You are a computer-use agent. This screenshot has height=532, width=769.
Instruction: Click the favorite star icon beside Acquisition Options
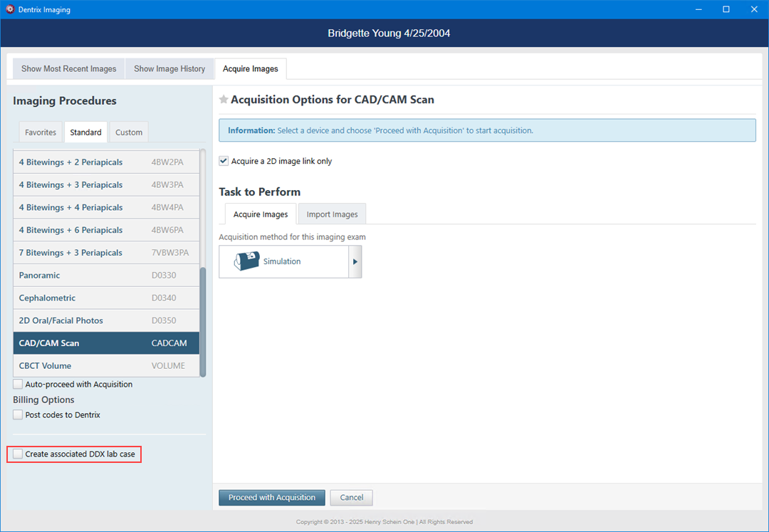(224, 100)
